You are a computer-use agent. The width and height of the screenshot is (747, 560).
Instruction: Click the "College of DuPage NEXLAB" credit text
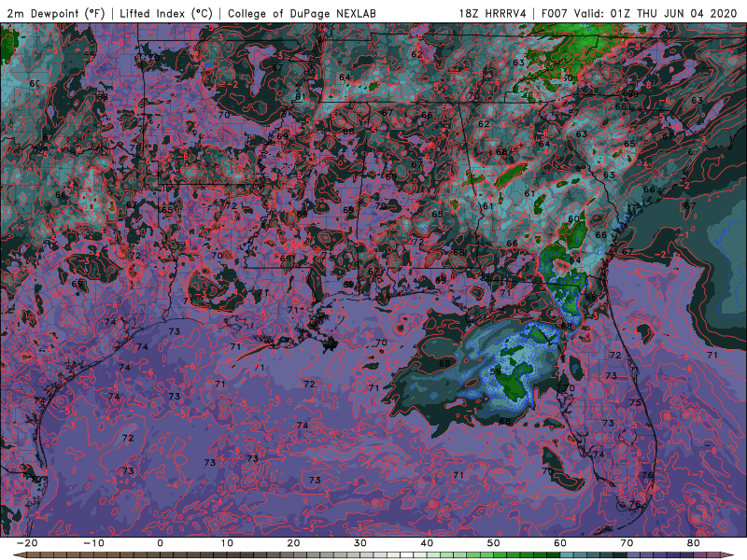click(302, 13)
